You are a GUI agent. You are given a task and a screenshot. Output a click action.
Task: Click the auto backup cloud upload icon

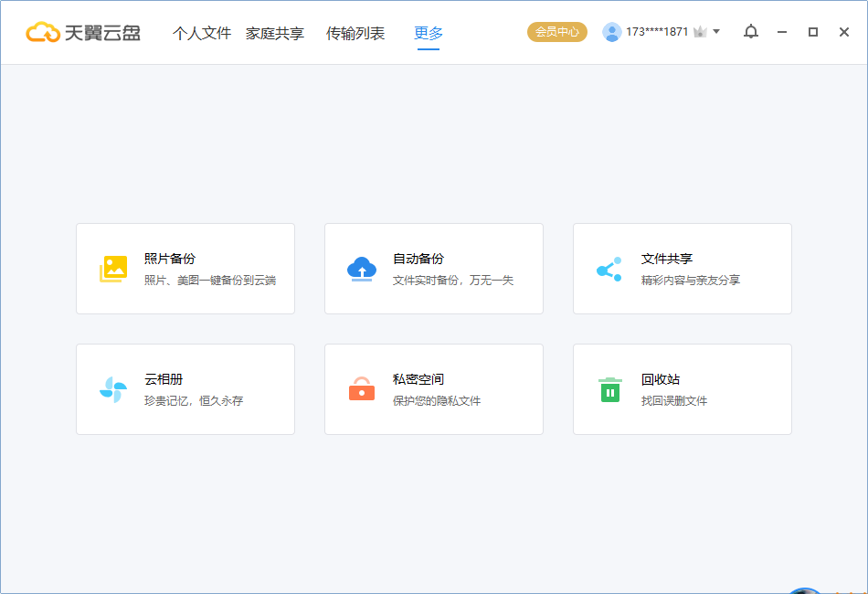point(362,269)
